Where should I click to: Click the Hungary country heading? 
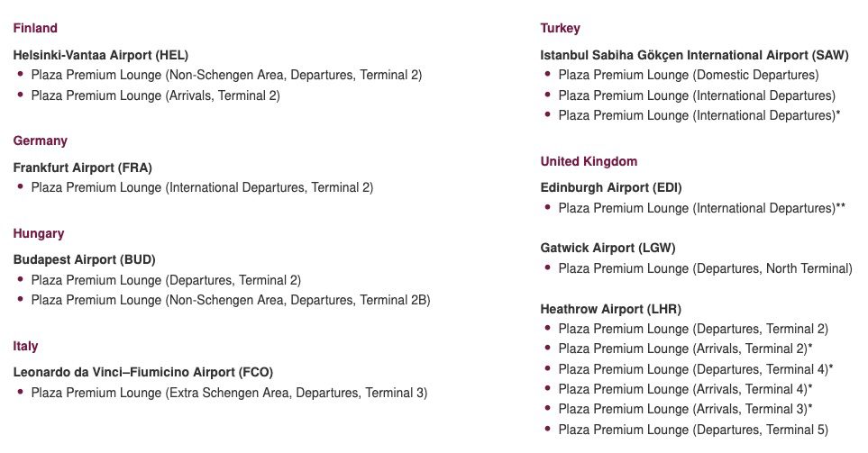(39, 233)
